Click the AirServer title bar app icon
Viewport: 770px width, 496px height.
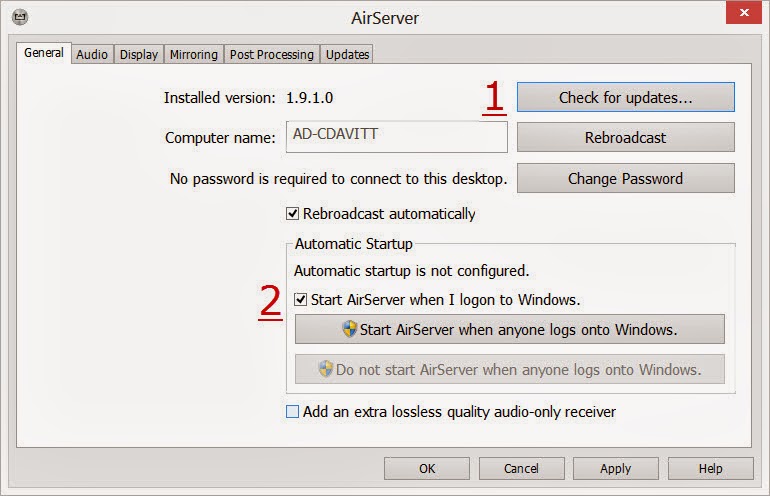click(x=20, y=17)
